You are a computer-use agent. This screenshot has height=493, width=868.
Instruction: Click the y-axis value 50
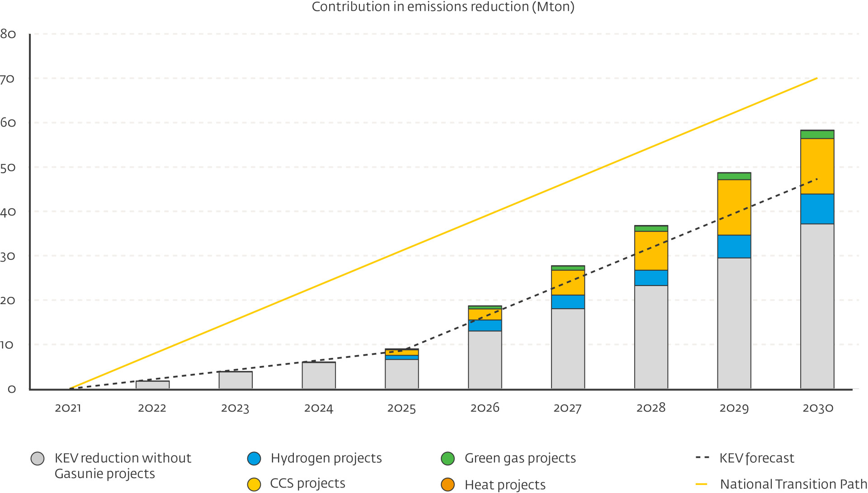pyautogui.click(x=8, y=168)
